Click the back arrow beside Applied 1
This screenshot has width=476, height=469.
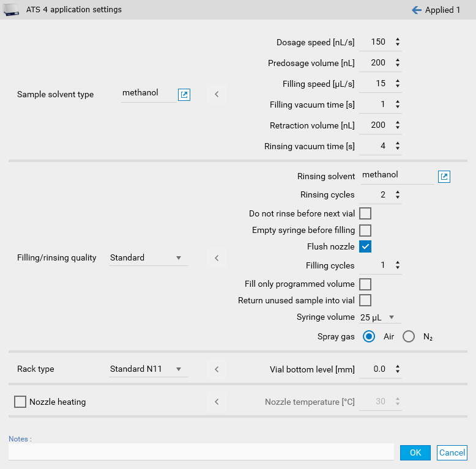tap(417, 10)
